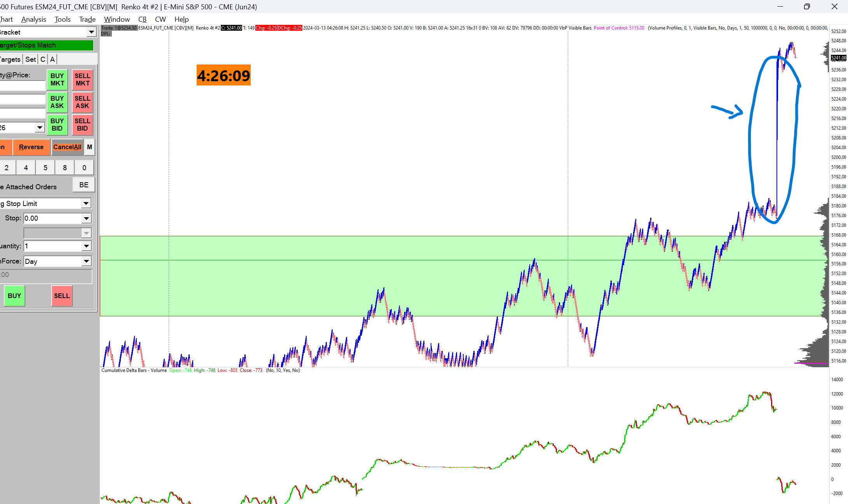Click the large green BUY button

point(14,296)
